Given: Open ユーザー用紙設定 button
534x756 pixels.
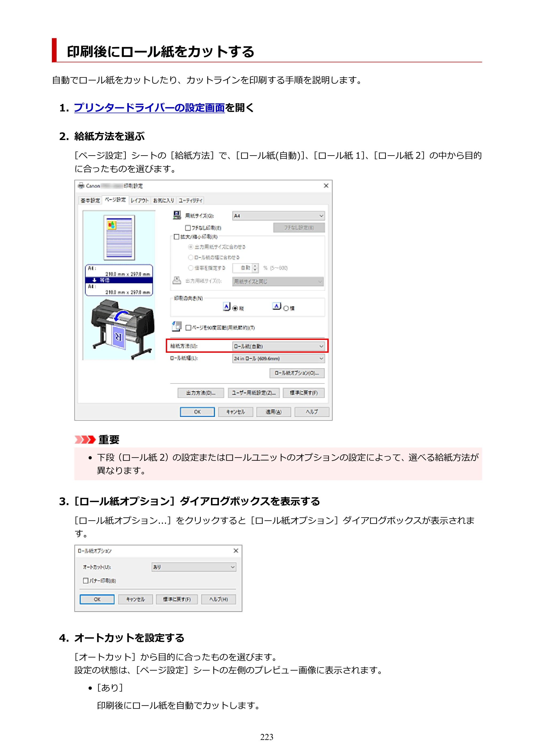Looking at the screenshot, I should tap(254, 393).
